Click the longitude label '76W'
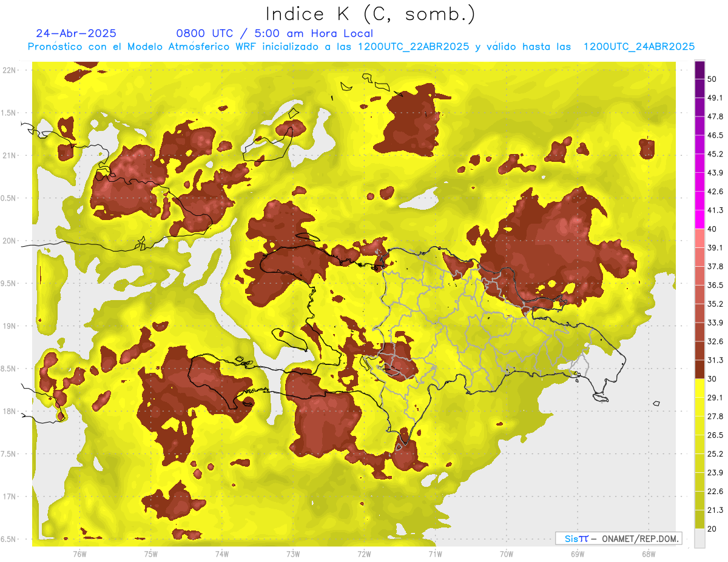The width and height of the screenshot is (728, 562). point(79,554)
